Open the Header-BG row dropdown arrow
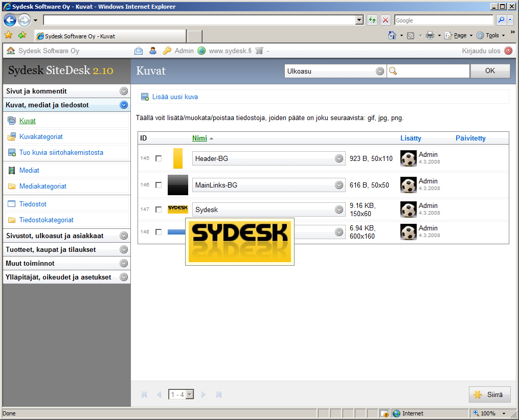 [339, 158]
